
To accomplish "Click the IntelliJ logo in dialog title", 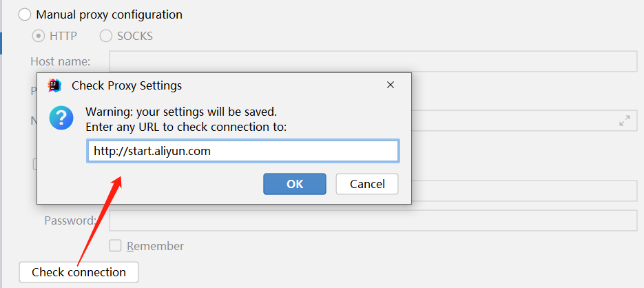I will pos(54,85).
